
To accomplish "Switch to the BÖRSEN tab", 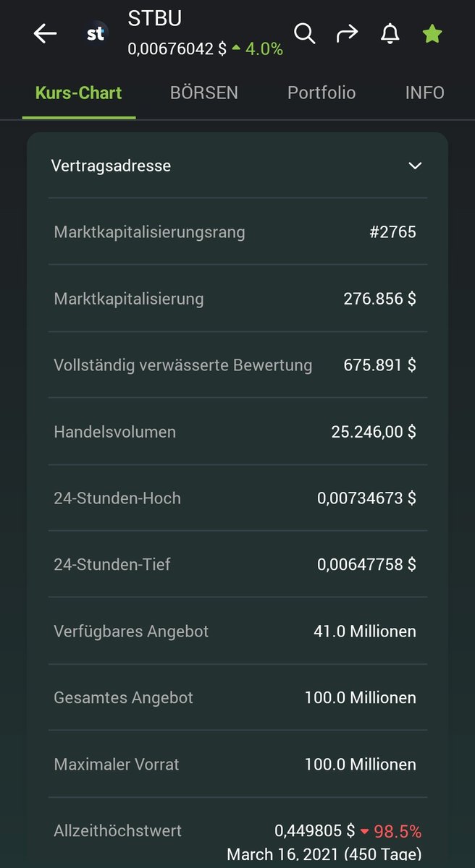I will click(x=204, y=93).
